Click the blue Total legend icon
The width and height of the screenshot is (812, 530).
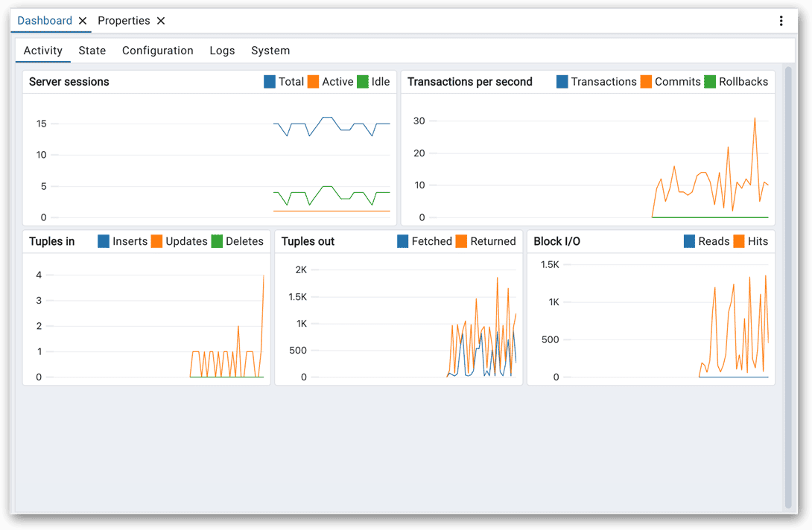coord(268,81)
